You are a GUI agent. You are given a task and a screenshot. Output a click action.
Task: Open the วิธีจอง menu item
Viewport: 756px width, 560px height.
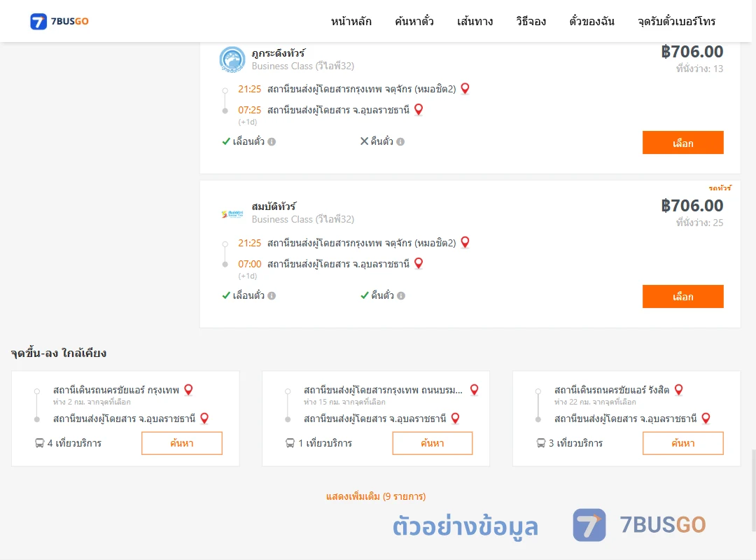[x=531, y=21]
